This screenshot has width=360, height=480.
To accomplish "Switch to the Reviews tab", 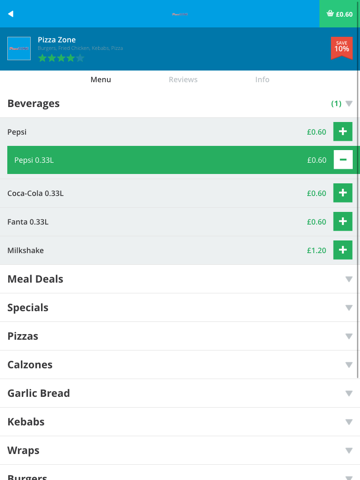I will (183, 80).
